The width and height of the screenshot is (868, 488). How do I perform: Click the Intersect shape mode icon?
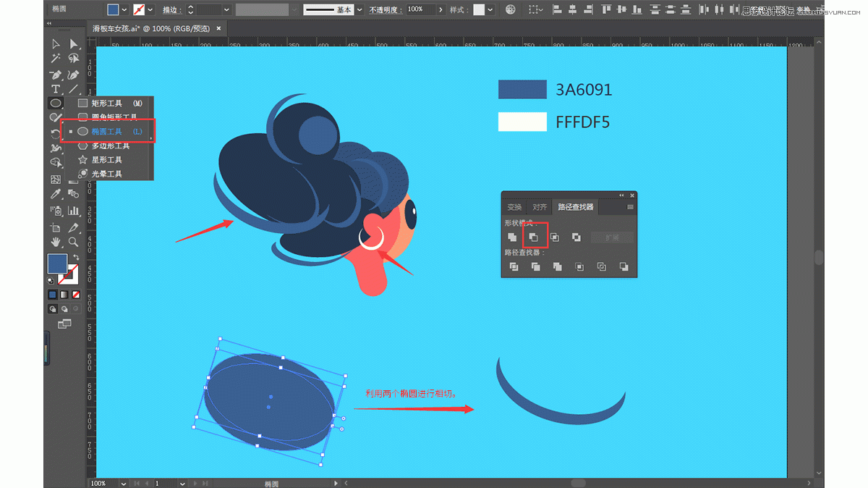tap(555, 237)
